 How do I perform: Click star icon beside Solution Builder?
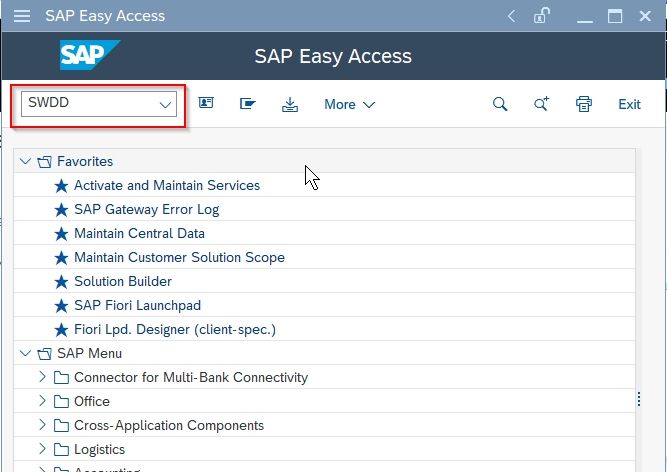tap(61, 281)
